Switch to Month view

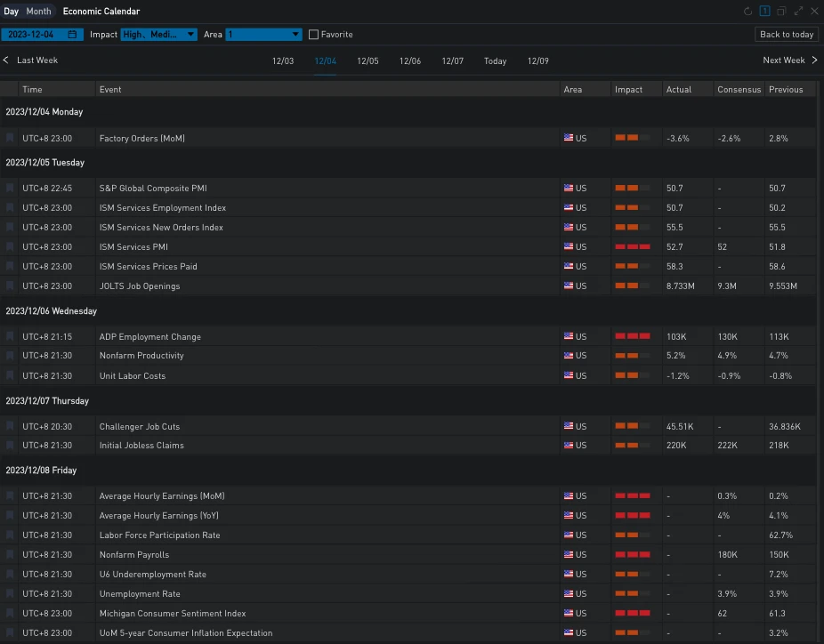pos(38,12)
